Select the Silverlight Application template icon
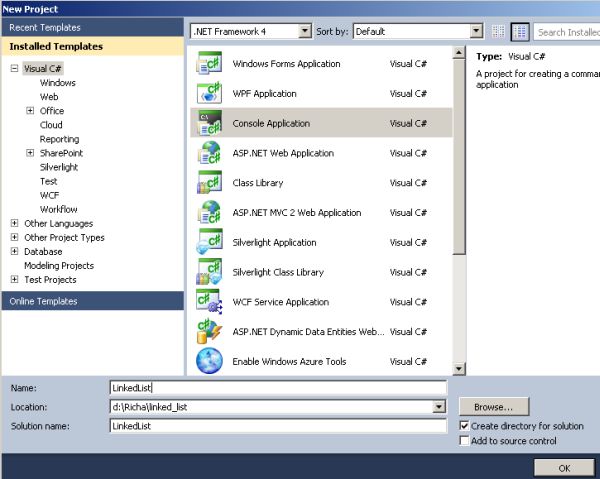 (209, 242)
